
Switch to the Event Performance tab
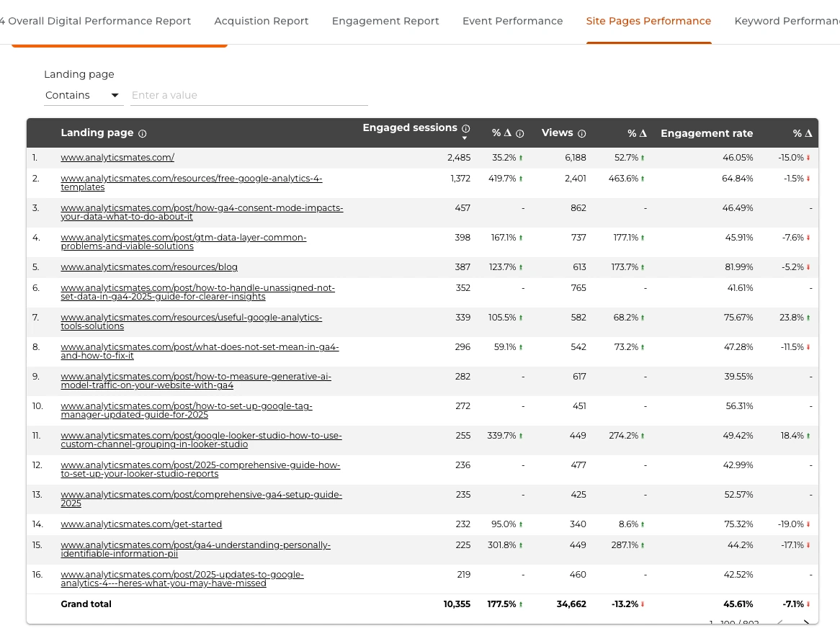pyautogui.click(x=513, y=21)
